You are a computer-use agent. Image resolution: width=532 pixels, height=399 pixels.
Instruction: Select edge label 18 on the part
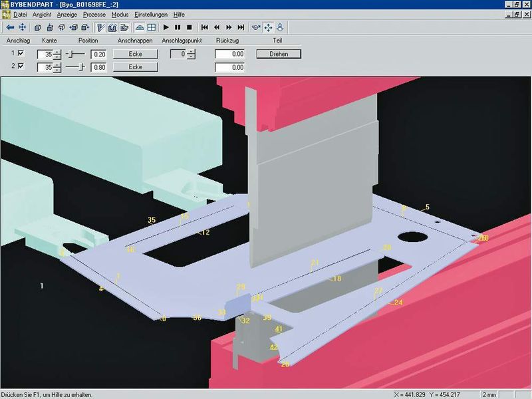pyautogui.click(x=337, y=279)
